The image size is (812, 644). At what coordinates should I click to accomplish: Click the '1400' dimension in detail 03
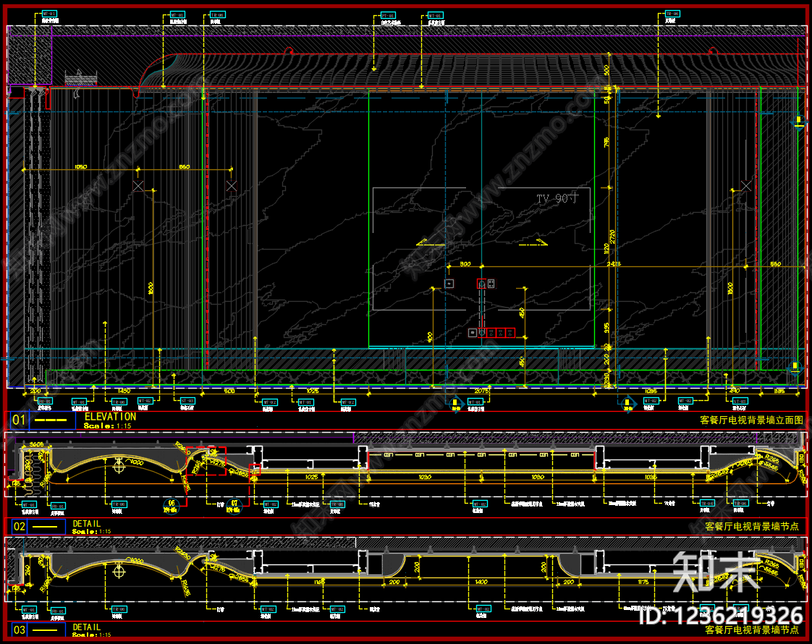coord(481,582)
